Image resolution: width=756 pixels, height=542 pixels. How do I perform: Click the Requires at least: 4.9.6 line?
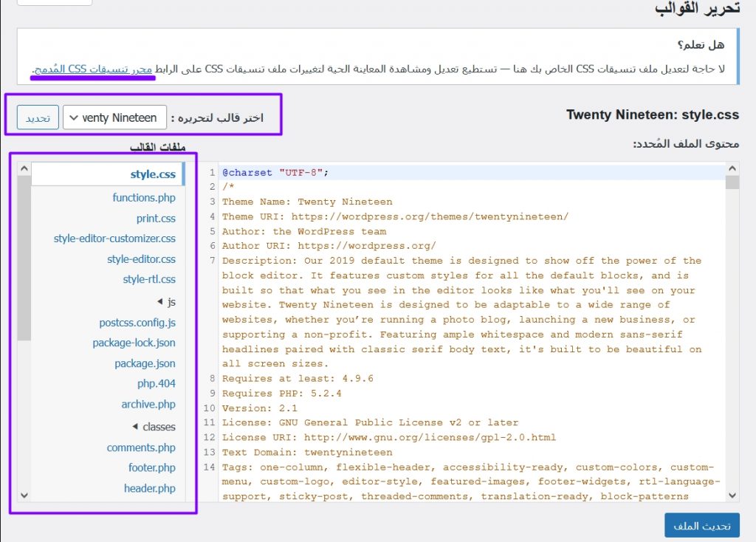tap(298, 379)
